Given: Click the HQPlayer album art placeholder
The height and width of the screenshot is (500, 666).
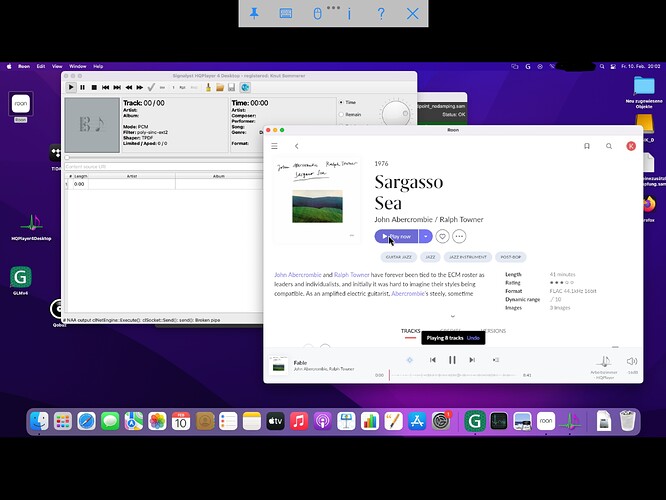Looking at the screenshot, I should tap(92, 125).
